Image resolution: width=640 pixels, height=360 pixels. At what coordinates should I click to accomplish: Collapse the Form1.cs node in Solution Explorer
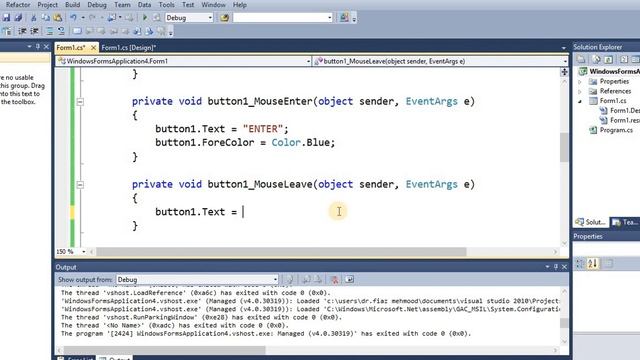(580, 101)
